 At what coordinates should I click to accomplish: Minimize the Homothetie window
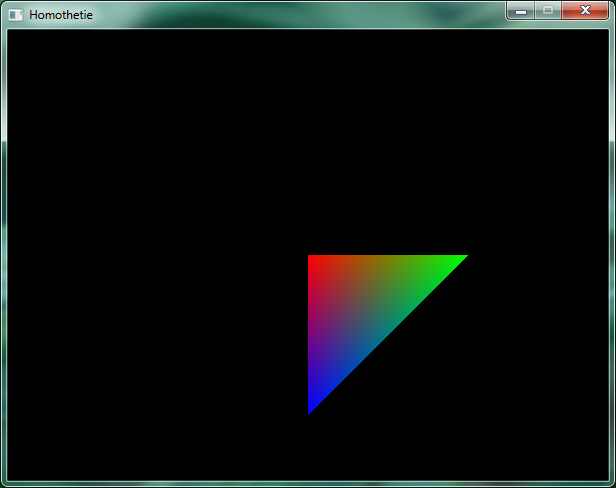521,10
